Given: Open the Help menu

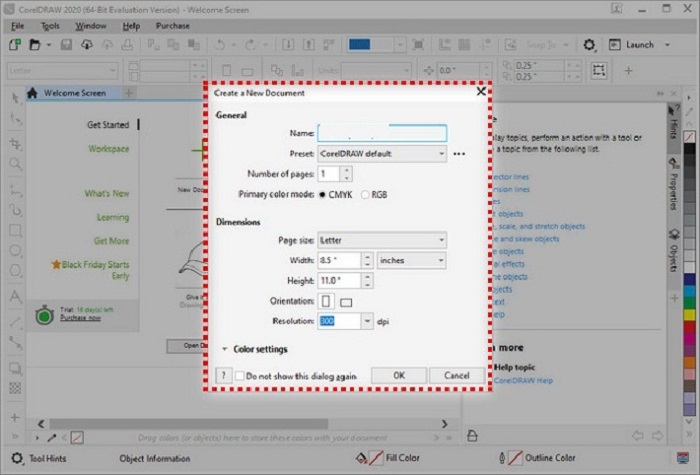Looking at the screenshot, I should pos(131,26).
